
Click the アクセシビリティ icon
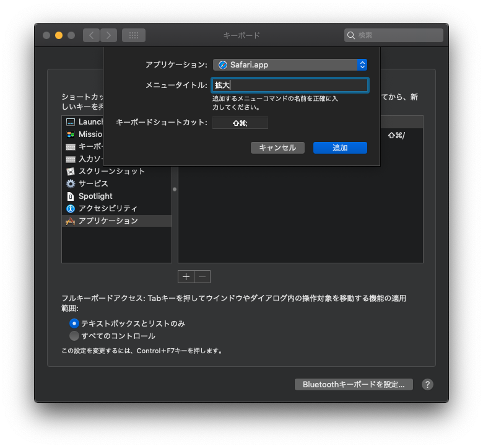pyautogui.click(x=71, y=209)
